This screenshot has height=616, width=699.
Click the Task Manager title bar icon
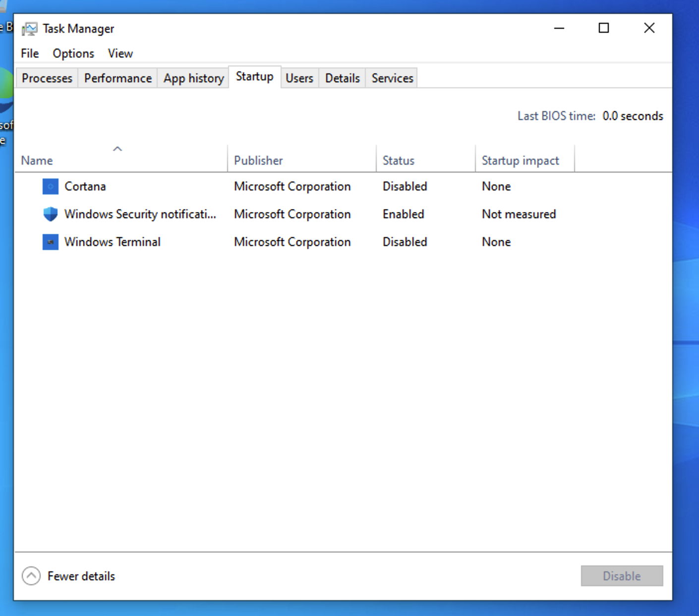point(30,29)
